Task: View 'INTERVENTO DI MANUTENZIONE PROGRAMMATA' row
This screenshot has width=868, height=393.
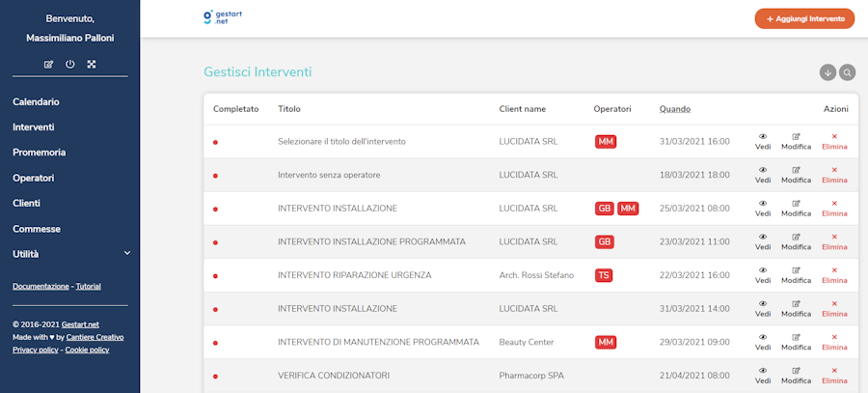Action: tap(763, 342)
